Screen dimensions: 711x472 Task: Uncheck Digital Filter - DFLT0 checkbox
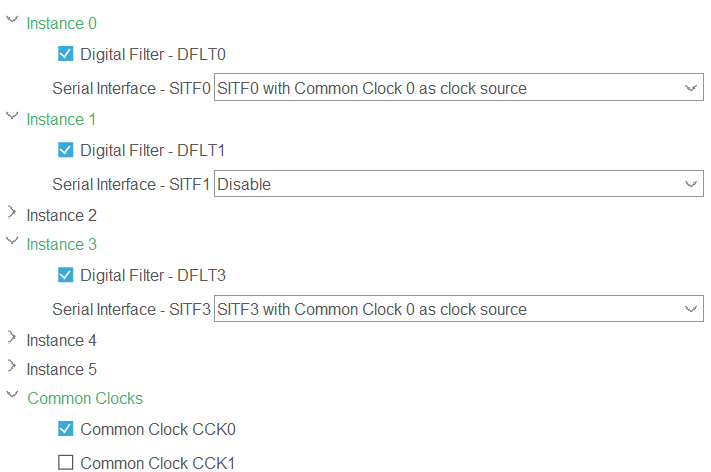click(x=66, y=54)
